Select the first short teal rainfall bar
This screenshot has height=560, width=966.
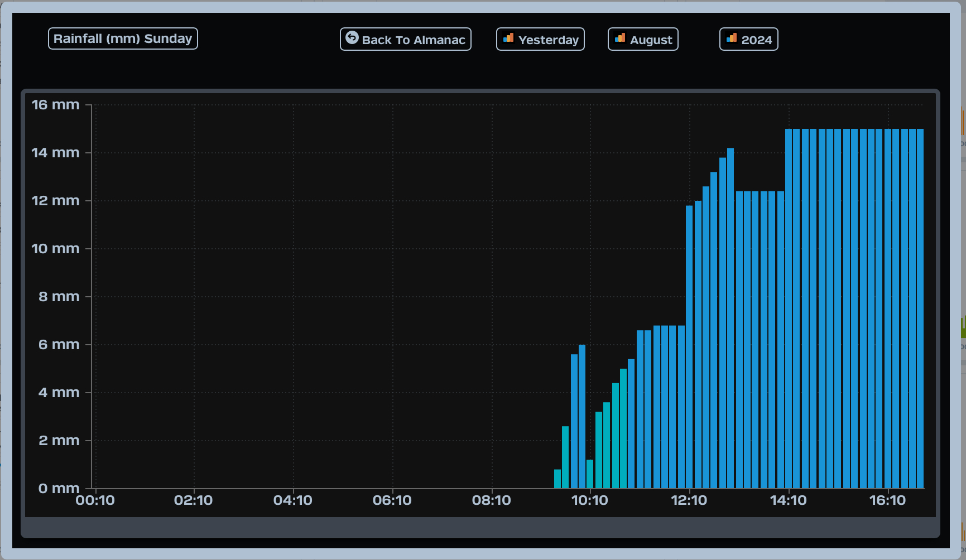(558, 479)
